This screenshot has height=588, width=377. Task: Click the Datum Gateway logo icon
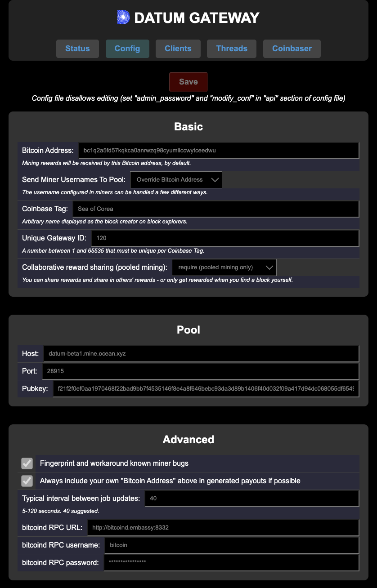click(123, 18)
